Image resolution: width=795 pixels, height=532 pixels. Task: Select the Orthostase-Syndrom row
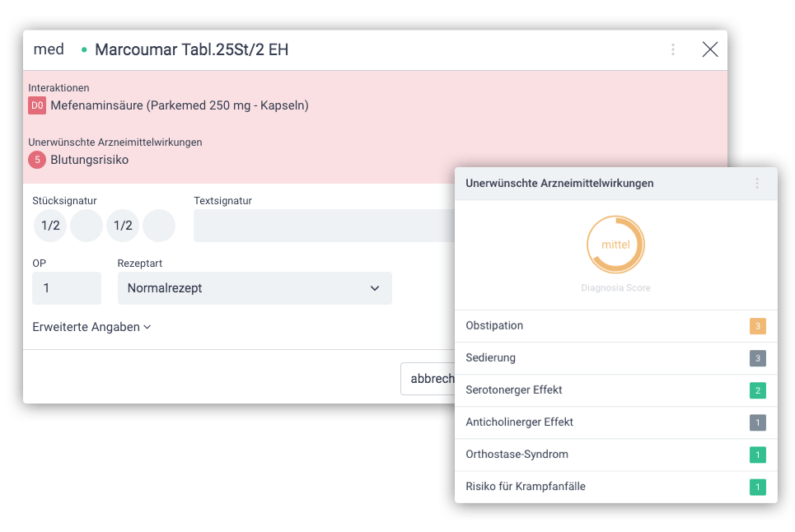pos(616,455)
